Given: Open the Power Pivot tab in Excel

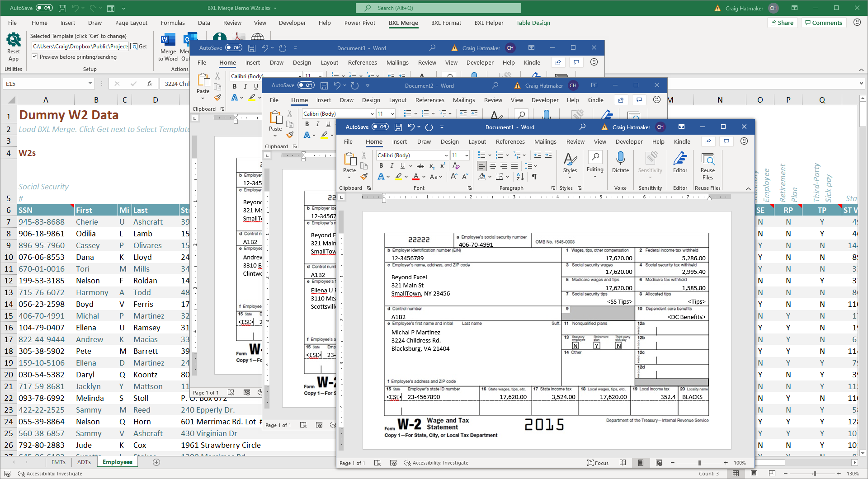Looking at the screenshot, I should pyautogui.click(x=359, y=23).
